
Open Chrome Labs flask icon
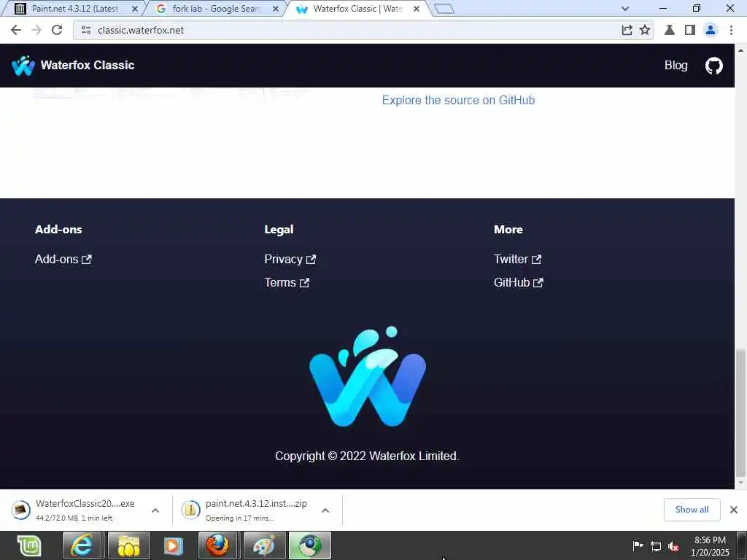click(x=670, y=30)
